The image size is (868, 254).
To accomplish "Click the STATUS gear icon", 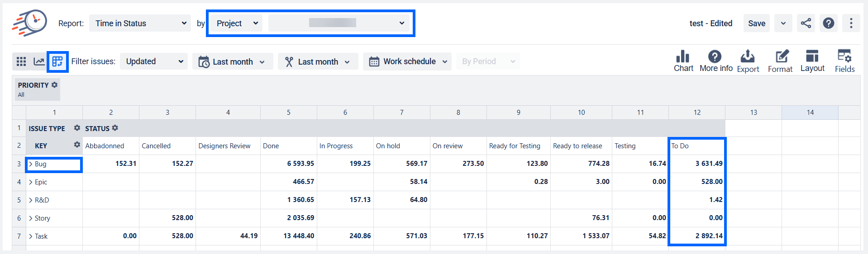I will [x=115, y=128].
